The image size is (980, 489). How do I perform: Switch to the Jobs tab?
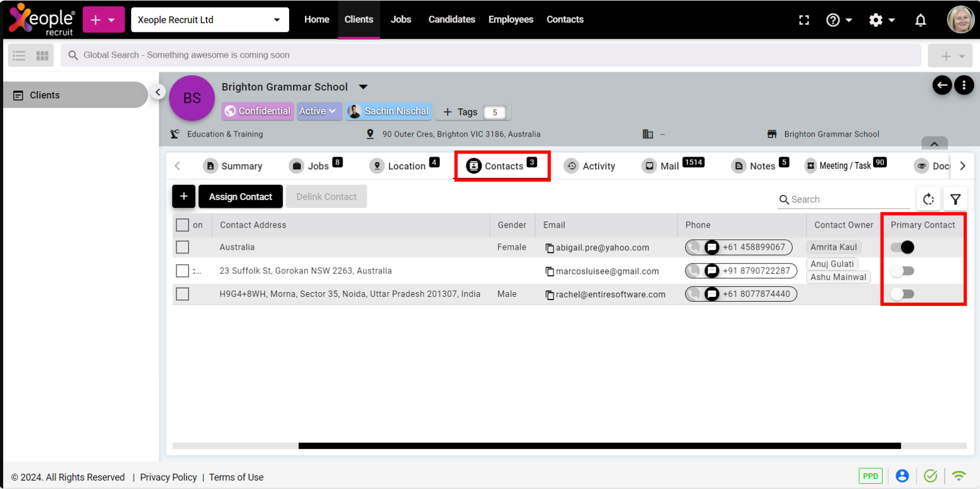pyautogui.click(x=316, y=166)
